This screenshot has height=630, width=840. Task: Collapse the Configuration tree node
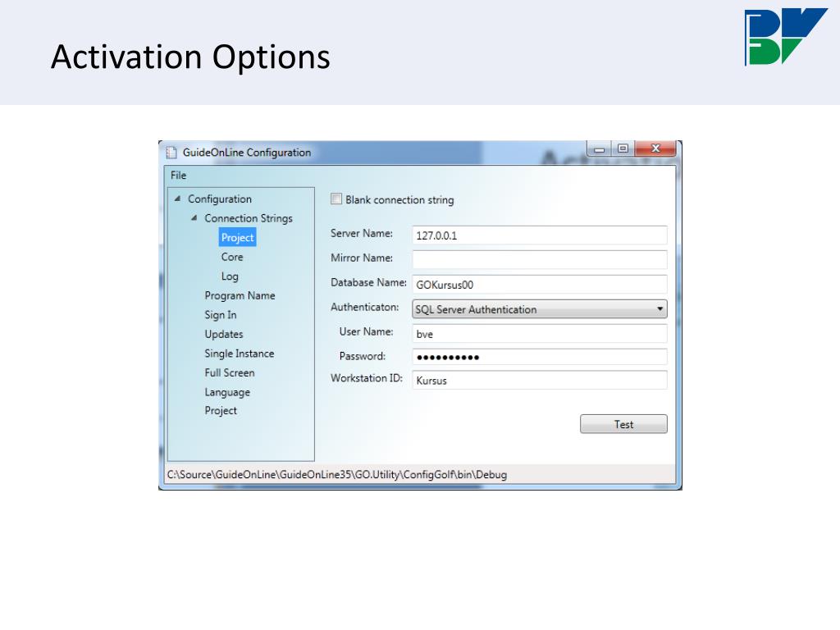(x=177, y=199)
